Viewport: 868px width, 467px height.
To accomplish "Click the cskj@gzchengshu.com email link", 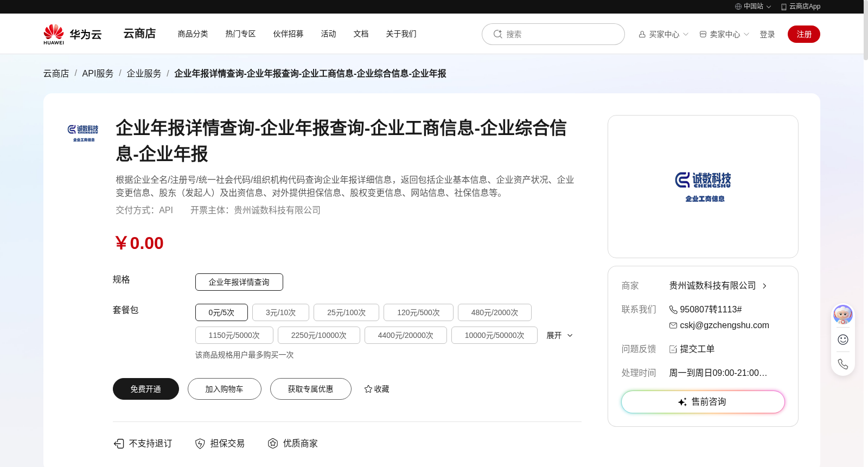I will [x=724, y=325].
